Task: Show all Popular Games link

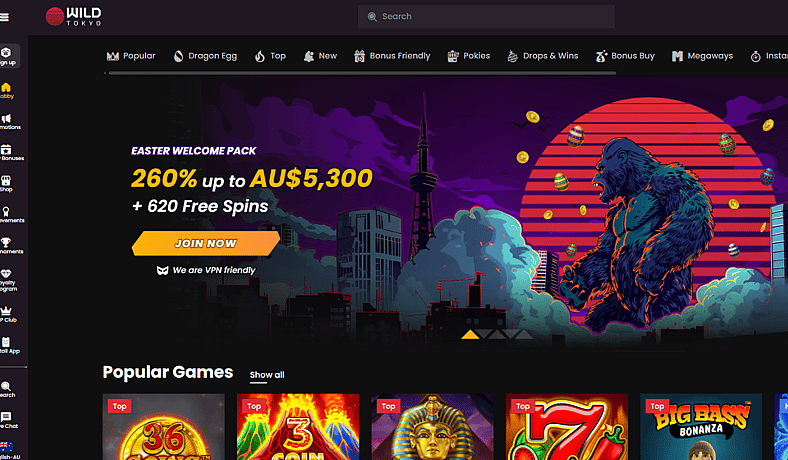Action: 267,375
